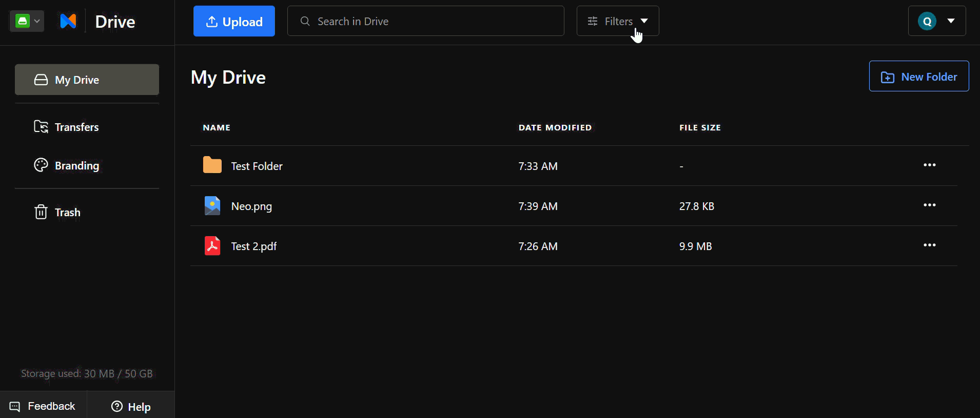The image size is (980, 418).
Task: Click the Neo.png image icon
Action: coord(212,205)
